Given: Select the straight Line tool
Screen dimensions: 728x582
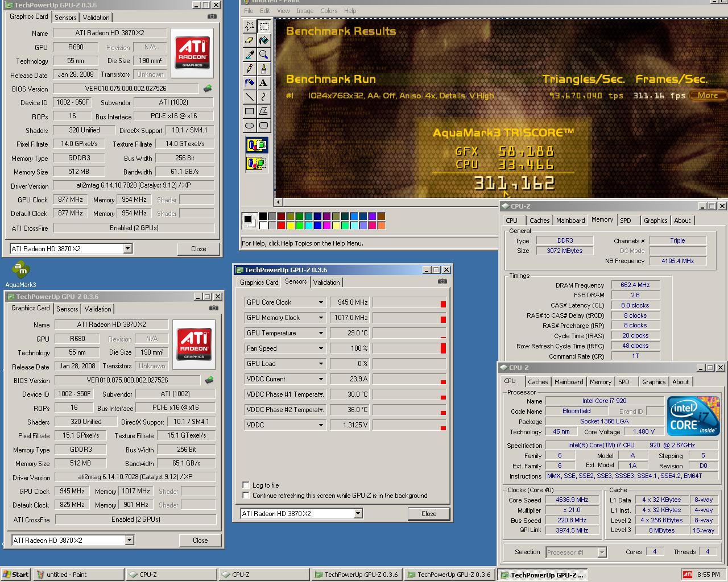Looking at the screenshot, I should pos(249,97).
